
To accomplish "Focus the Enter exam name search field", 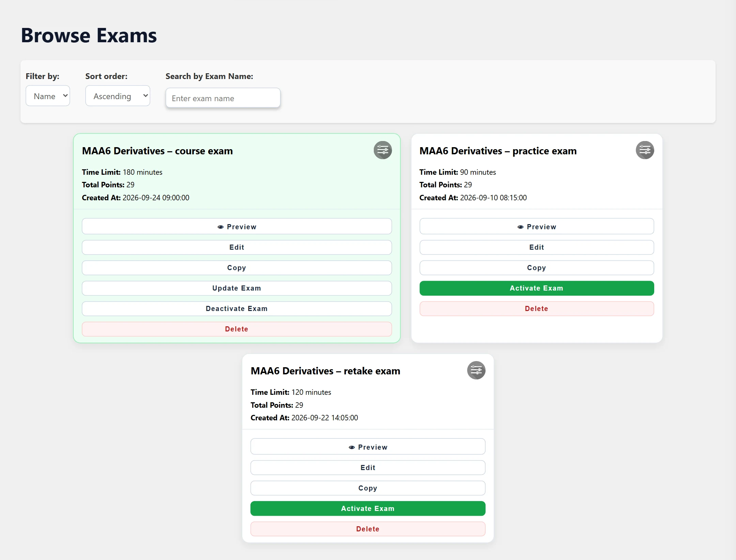I will point(223,98).
